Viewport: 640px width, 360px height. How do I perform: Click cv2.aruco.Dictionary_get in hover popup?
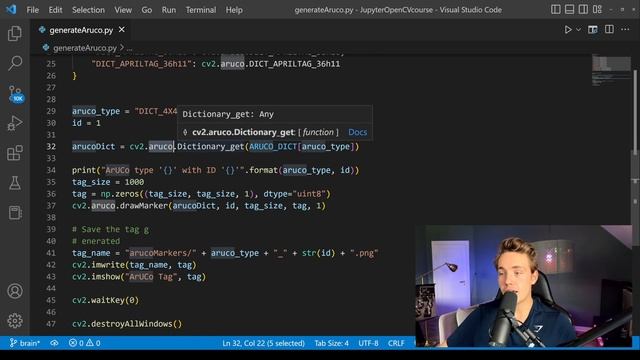click(x=243, y=132)
